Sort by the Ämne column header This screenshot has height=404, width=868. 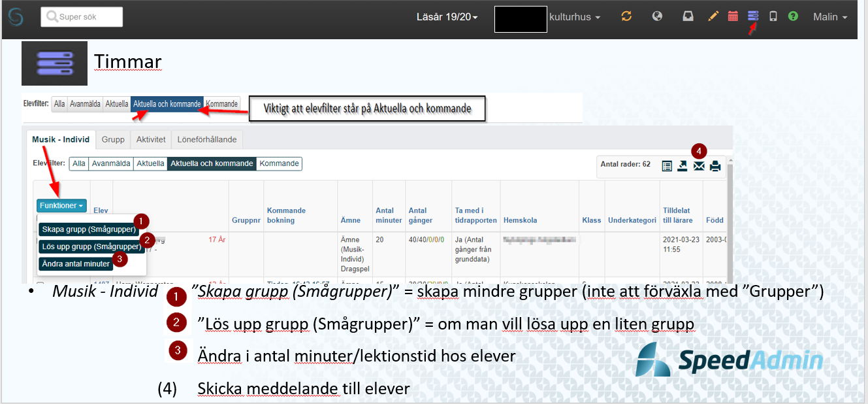tap(351, 220)
